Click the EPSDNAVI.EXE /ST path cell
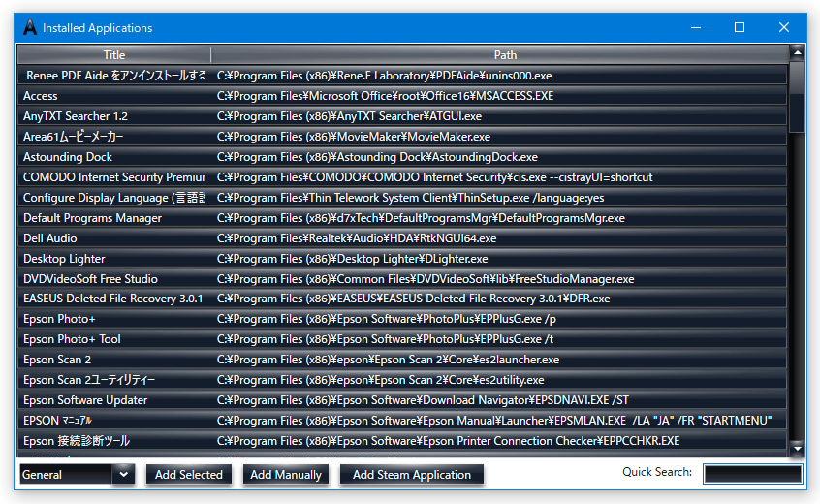 (x=423, y=400)
